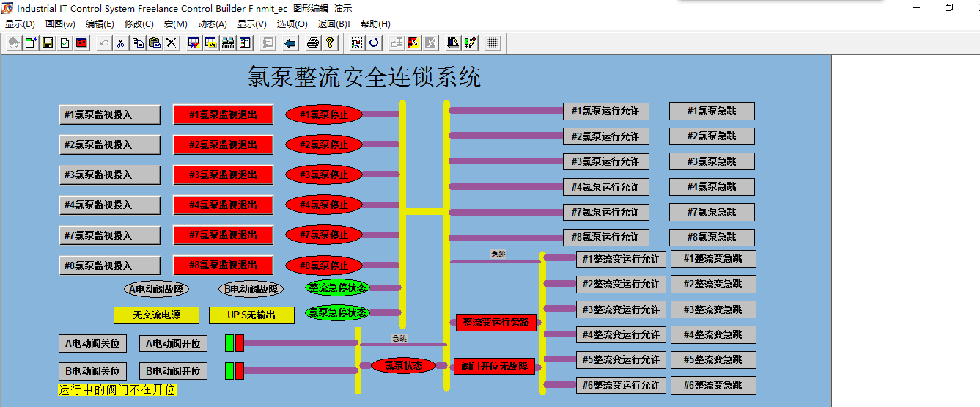This screenshot has height=407, width=980.
Task: Click the yellow UPS无输出 indicator
Action: coord(251,315)
